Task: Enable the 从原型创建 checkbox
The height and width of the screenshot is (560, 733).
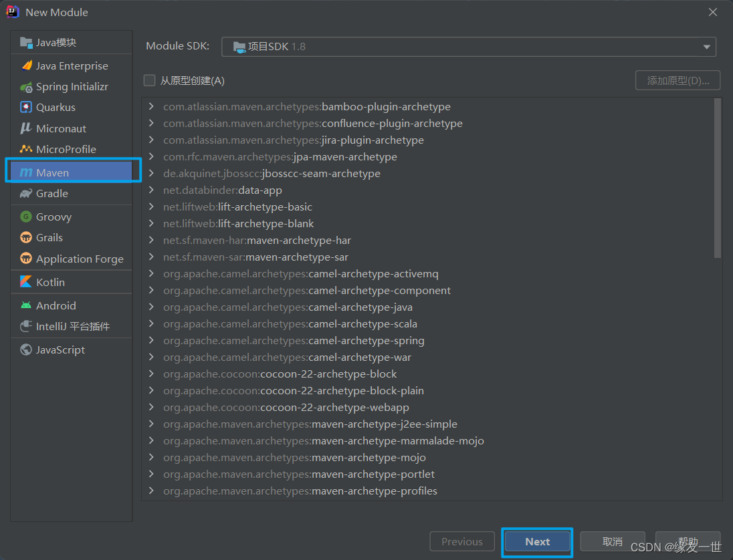Action: pos(150,81)
